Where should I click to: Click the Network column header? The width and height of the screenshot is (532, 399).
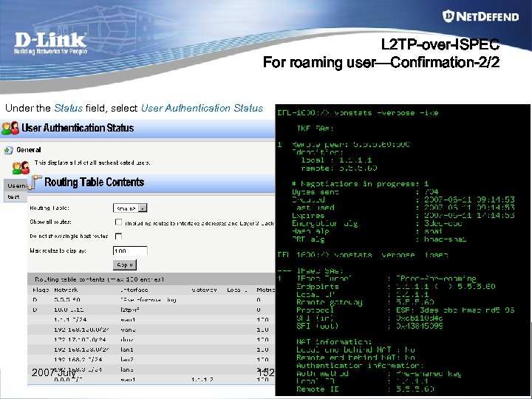point(66,290)
